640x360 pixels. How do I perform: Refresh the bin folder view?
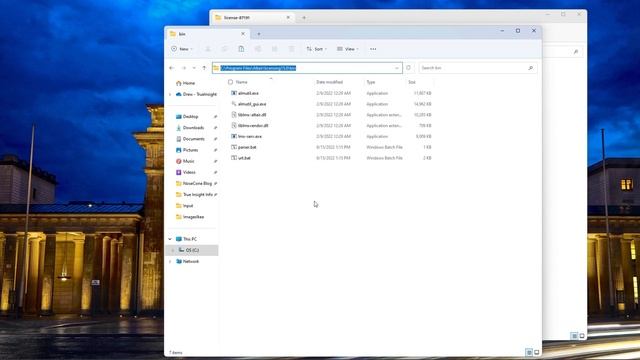(x=408, y=68)
